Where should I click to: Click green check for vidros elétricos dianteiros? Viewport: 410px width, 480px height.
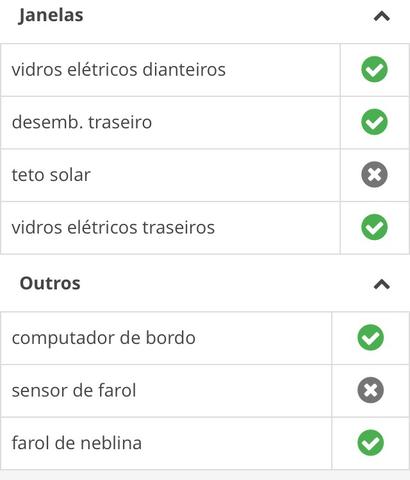pos(374,69)
